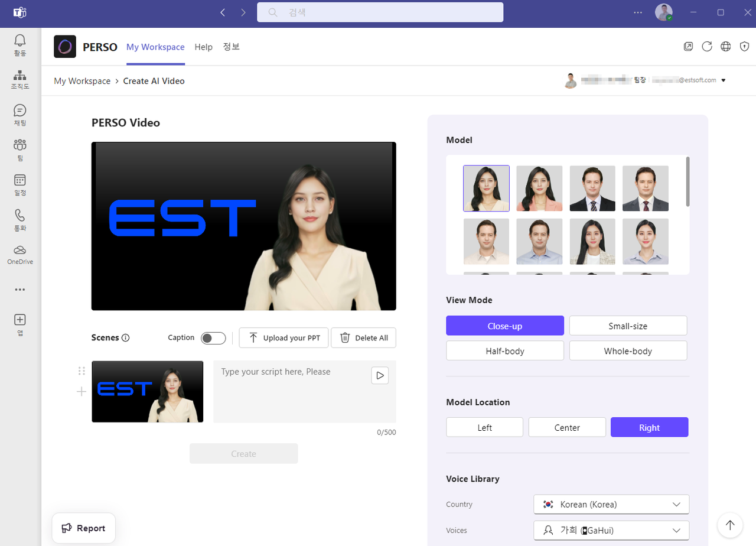Click the scroll-to-top arrow button

pyautogui.click(x=729, y=525)
